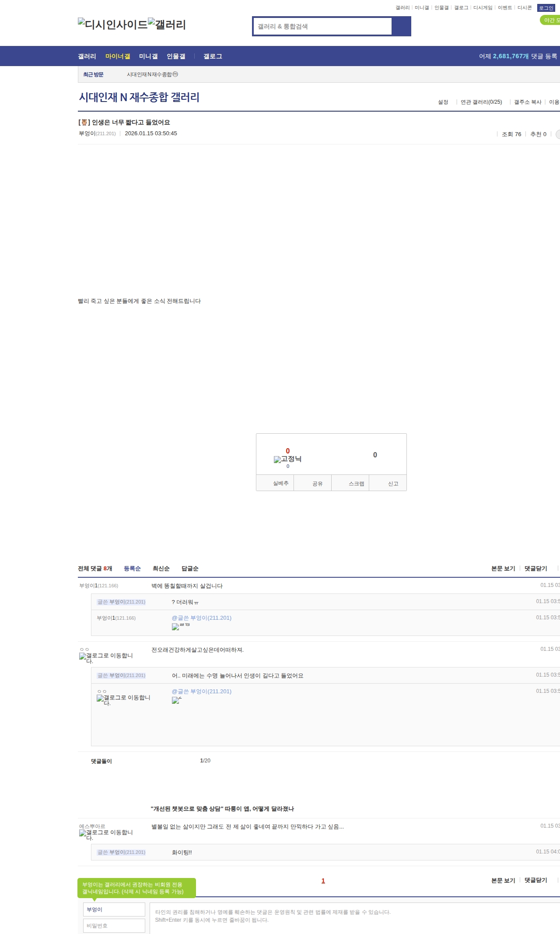Open the 설정 gallery settings menu

pyautogui.click(x=443, y=102)
